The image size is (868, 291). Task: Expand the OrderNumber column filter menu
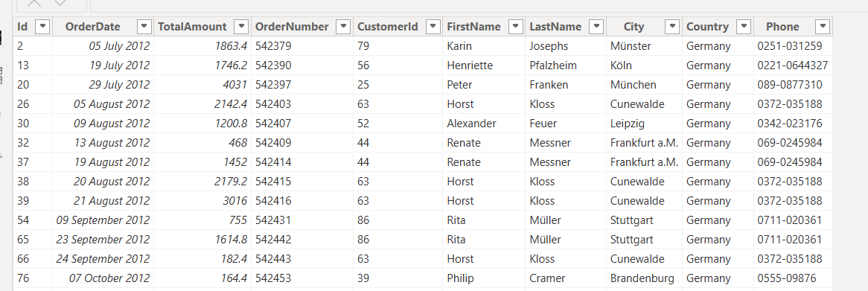[x=344, y=27]
